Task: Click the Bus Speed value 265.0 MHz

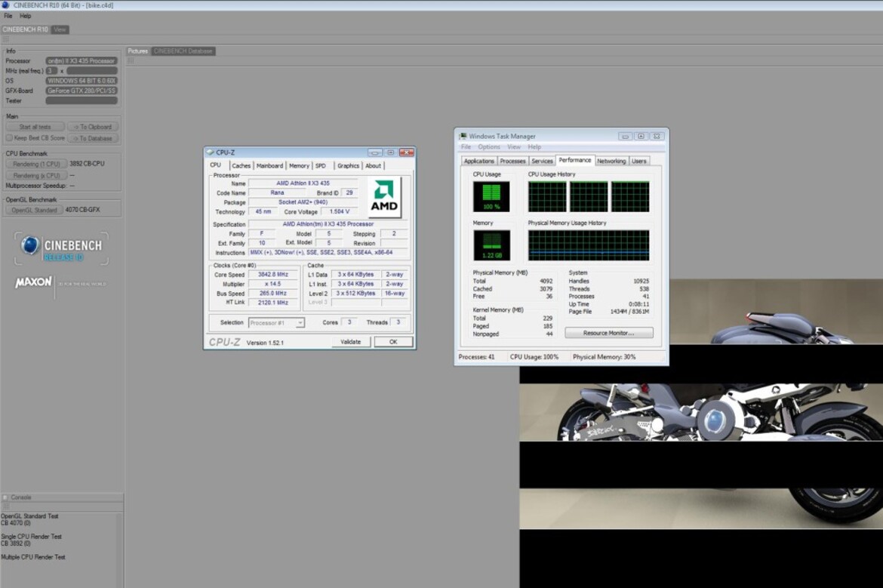Action: (x=273, y=294)
